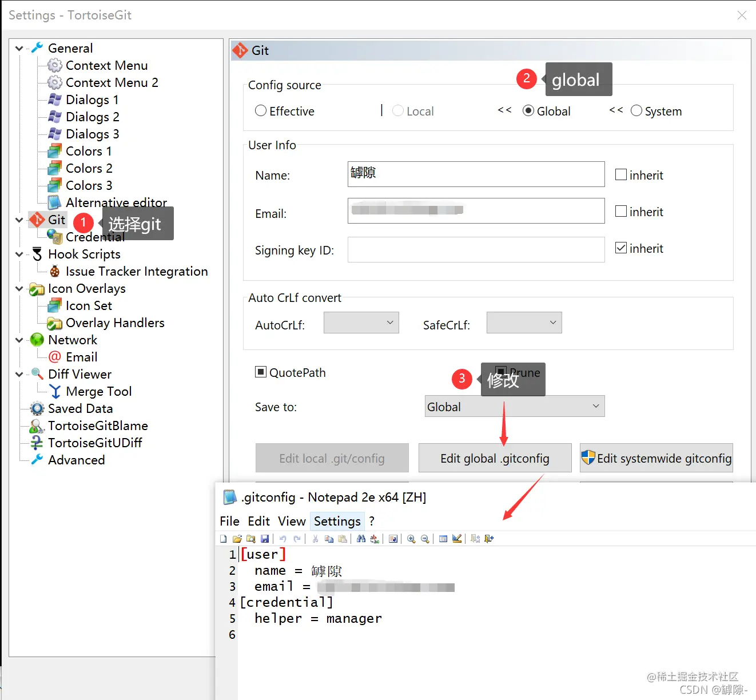This screenshot has width=756, height=700.
Task: Collapse the General tree node
Action: point(19,49)
